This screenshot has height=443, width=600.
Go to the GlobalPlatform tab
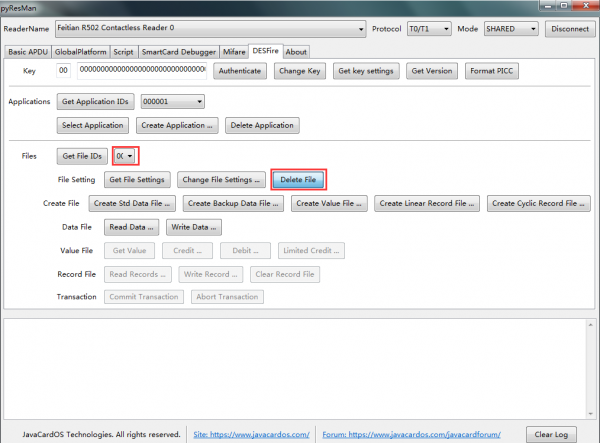[80, 52]
